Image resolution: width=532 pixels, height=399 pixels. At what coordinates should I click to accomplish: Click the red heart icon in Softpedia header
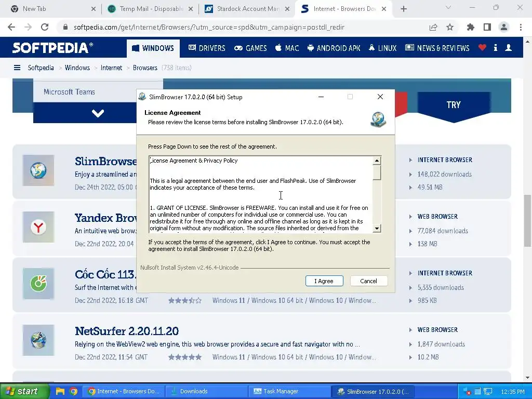coord(482,48)
